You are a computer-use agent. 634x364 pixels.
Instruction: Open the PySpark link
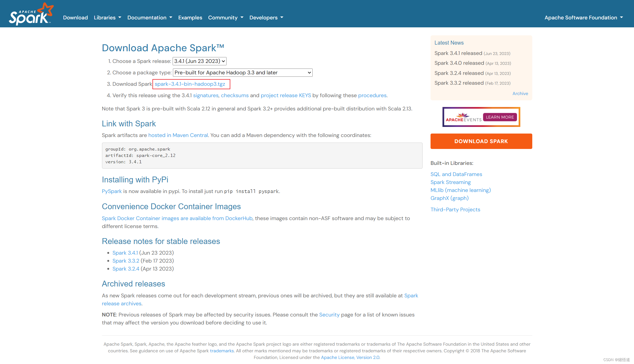pyautogui.click(x=112, y=191)
